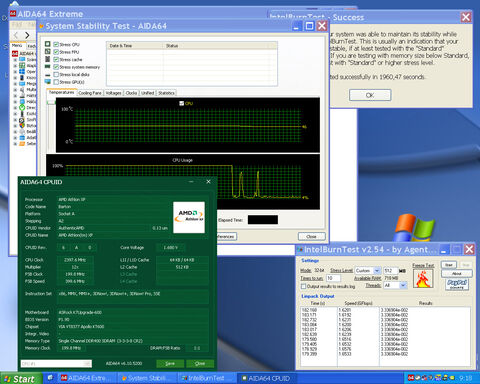Click the Freeze Test flame icon
Image resolution: width=480 pixels, height=384 pixels.
coord(423,279)
